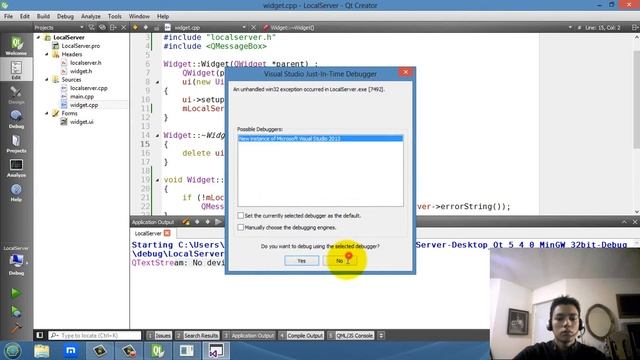Open the File menu
This screenshot has height=360, width=640.
pyautogui.click(x=9, y=16)
